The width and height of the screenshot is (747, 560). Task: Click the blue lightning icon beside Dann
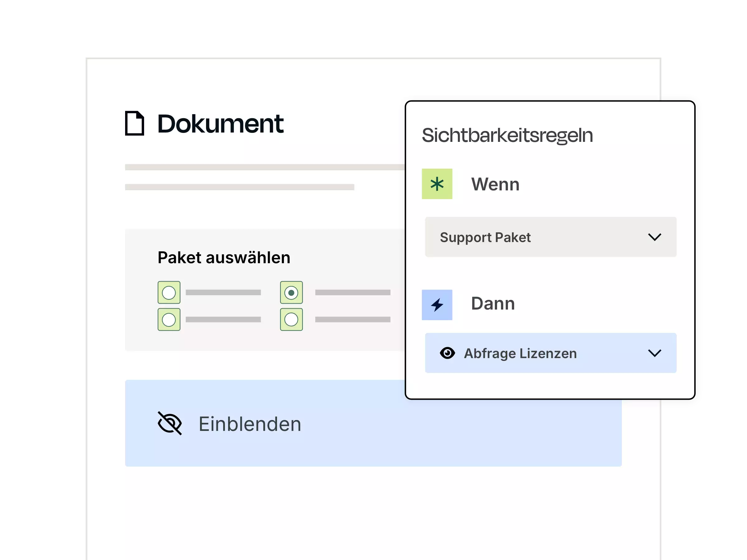coord(437,304)
